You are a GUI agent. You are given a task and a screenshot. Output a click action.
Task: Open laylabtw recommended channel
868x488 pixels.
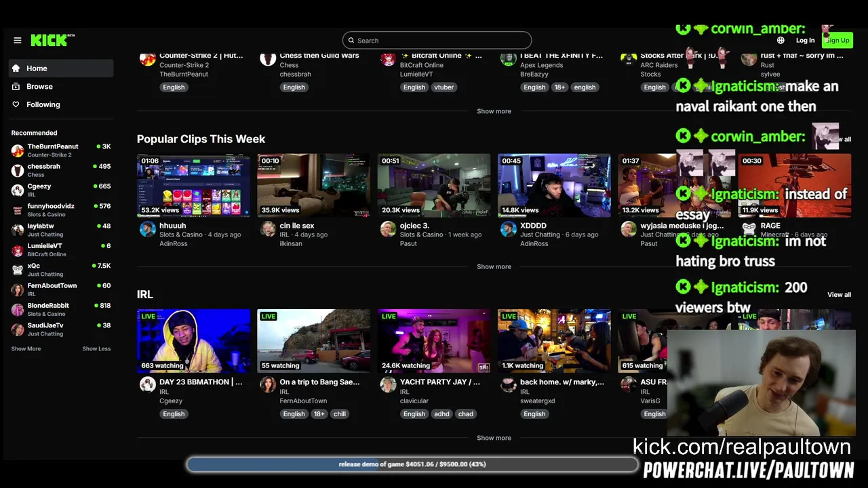tap(61, 230)
